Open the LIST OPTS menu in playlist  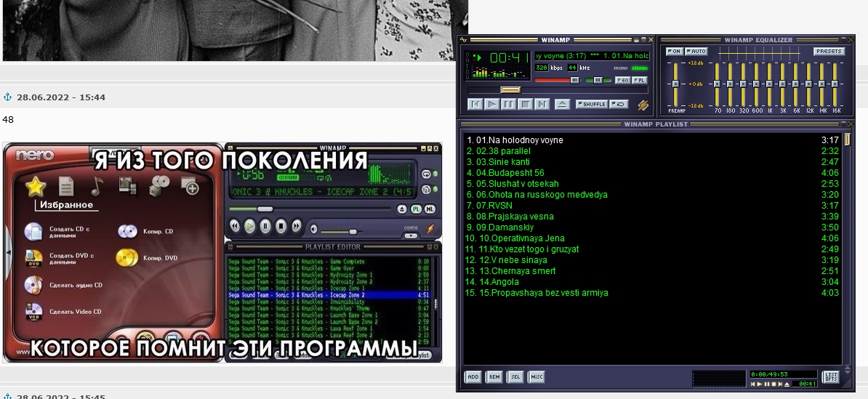pos(831,377)
